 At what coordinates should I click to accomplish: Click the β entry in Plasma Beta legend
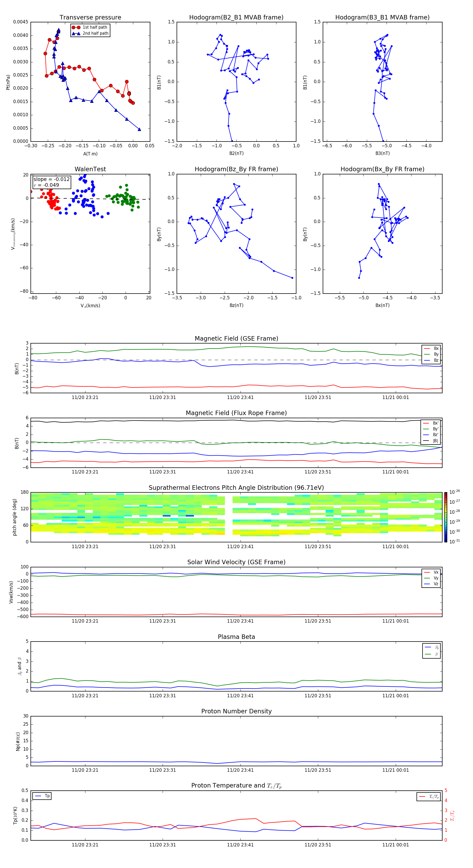pos(432,654)
